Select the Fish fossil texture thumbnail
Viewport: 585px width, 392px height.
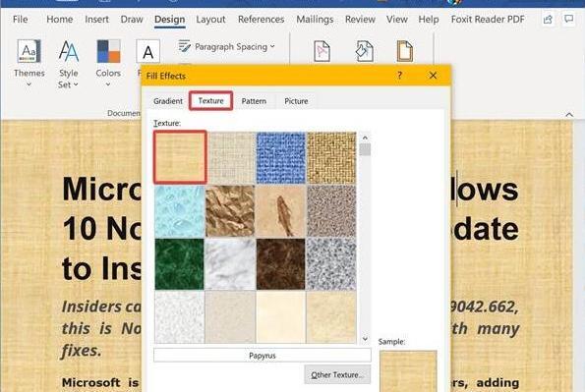[x=280, y=211]
